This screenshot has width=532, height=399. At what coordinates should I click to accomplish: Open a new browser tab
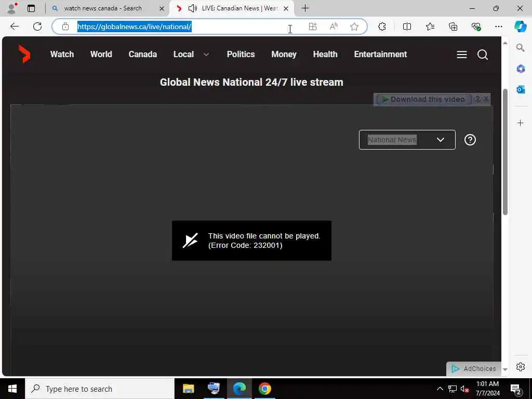(x=305, y=8)
